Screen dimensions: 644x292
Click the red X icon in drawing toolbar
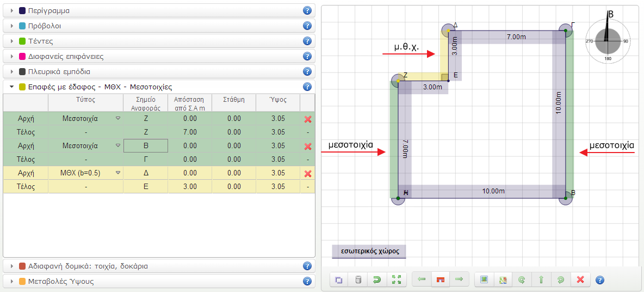[580, 279]
